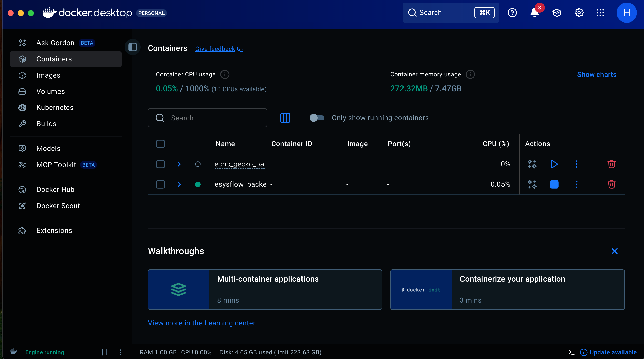Open Settings gear icon

579,13
